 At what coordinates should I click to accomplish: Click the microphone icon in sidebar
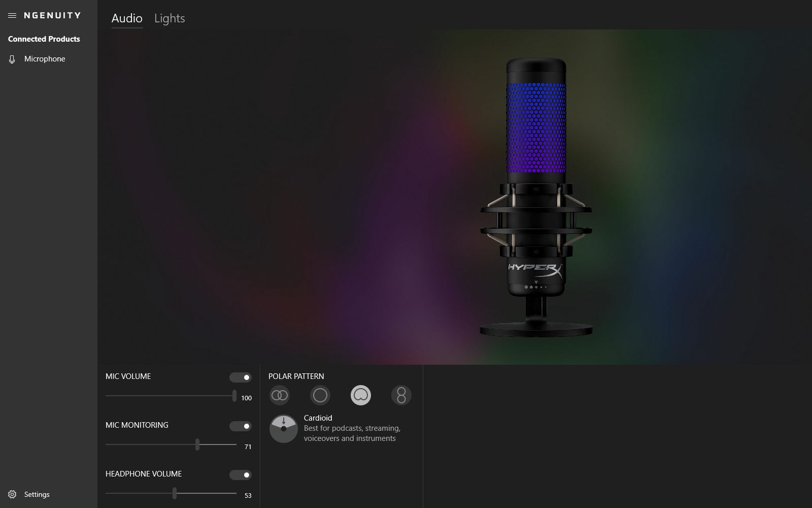point(12,59)
